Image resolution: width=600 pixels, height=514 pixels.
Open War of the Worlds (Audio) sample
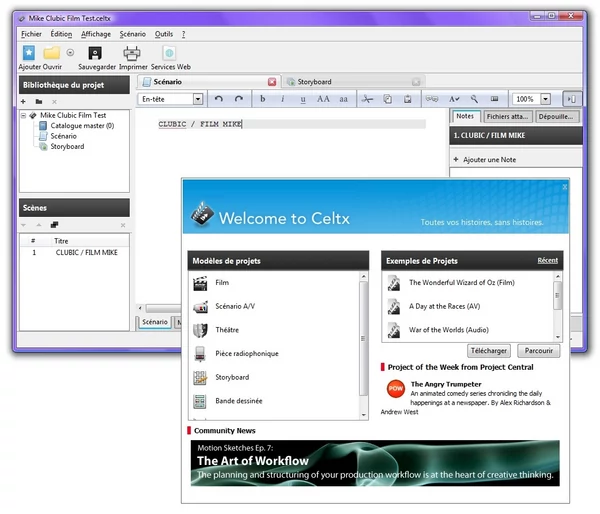pyautogui.click(x=448, y=330)
